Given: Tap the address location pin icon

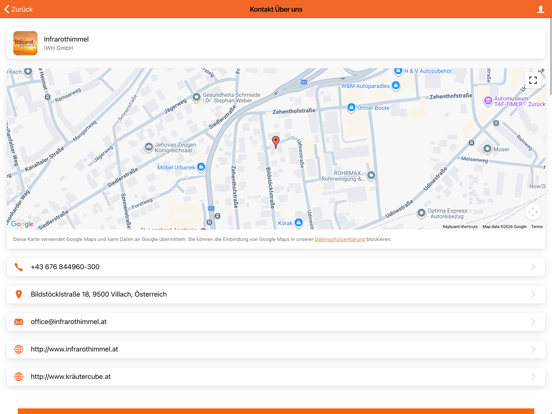Looking at the screenshot, I should coord(19,294).
